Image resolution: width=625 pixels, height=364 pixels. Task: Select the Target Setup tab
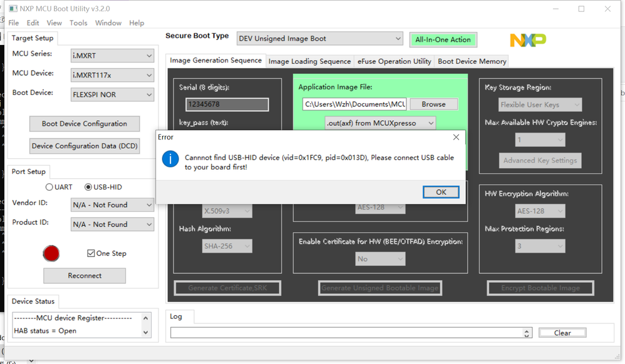[33, 38]
